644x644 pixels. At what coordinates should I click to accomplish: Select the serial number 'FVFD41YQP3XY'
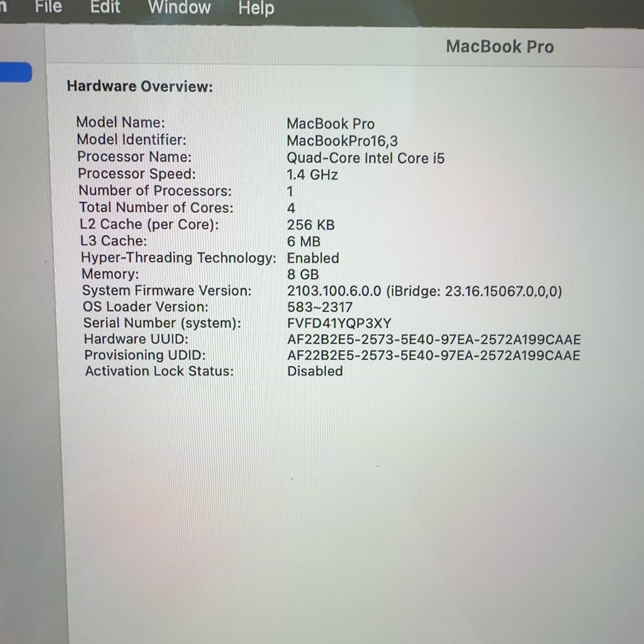point(339,323)
